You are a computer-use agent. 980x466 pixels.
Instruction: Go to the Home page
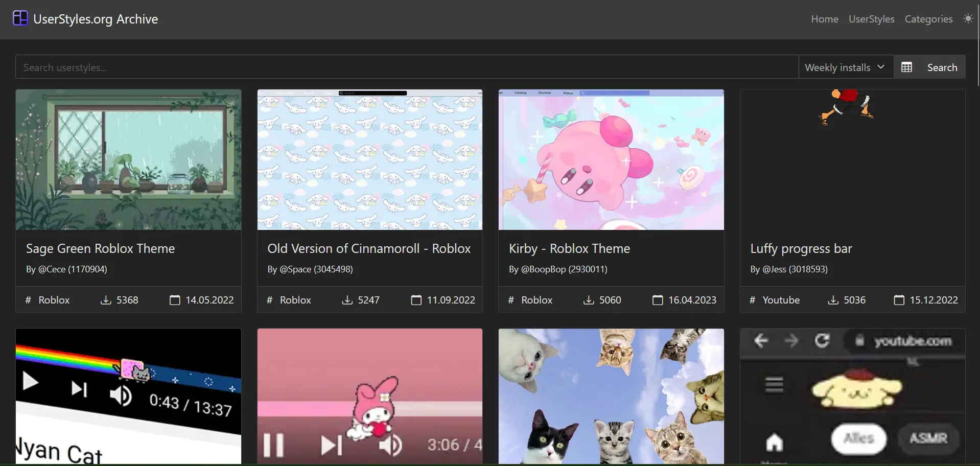pyautogui.click(x=825, y=19)
